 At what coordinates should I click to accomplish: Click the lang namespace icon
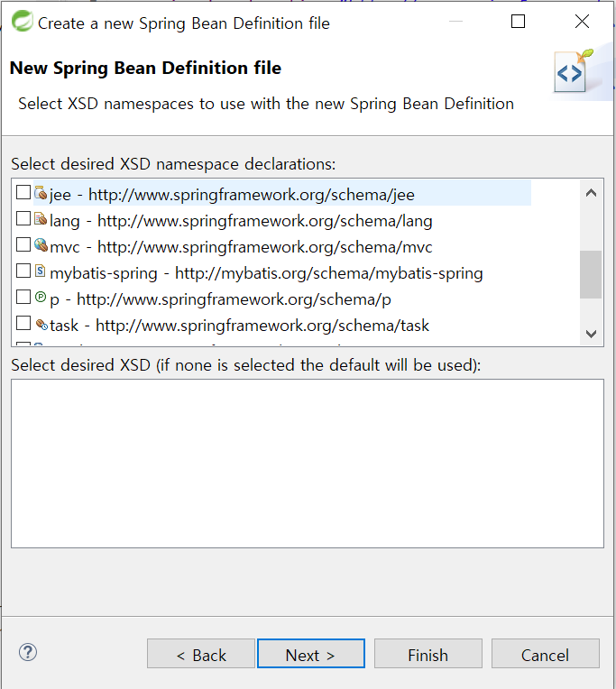[x=41, y=218]
